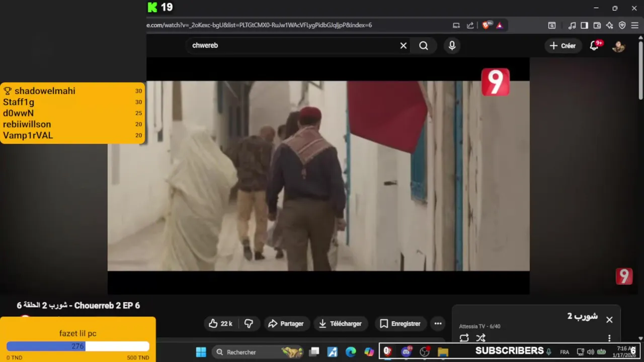Click the YouTube search magnifier button
Image resolution: width=644 pixels, height=362 pixels.
pyautogui.click(x=424, y=46)
